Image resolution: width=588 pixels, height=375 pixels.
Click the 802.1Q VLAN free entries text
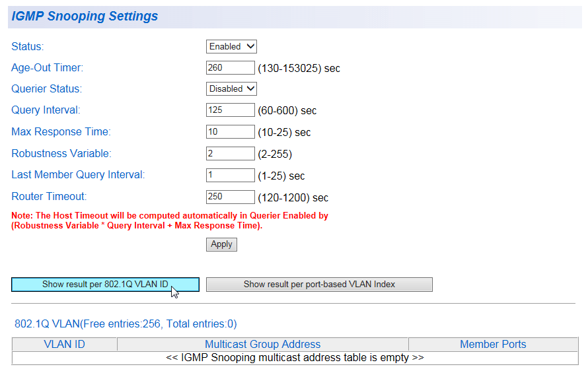point(126,324)
